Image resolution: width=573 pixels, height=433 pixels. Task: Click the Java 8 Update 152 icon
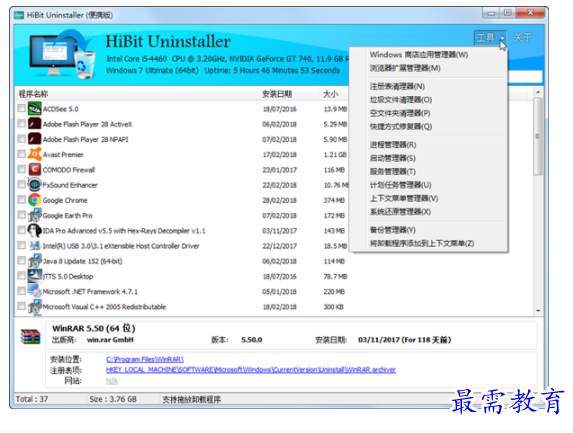point(35,261)
